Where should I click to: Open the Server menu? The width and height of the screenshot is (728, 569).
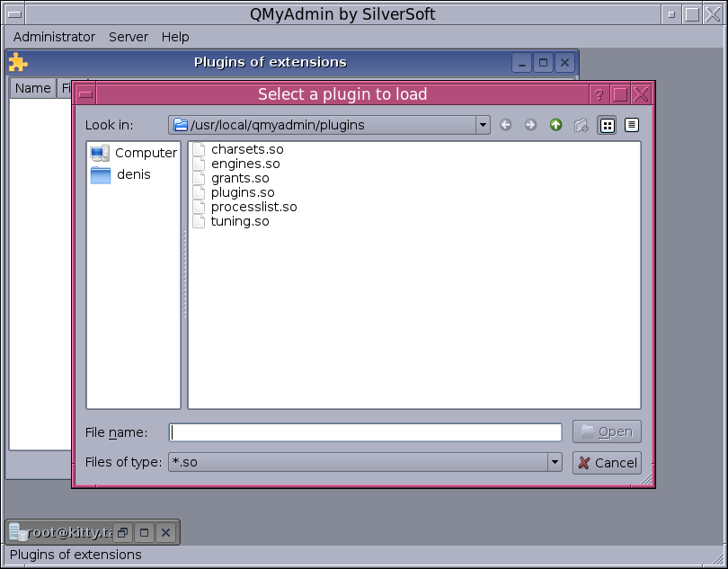click(129, 37)
